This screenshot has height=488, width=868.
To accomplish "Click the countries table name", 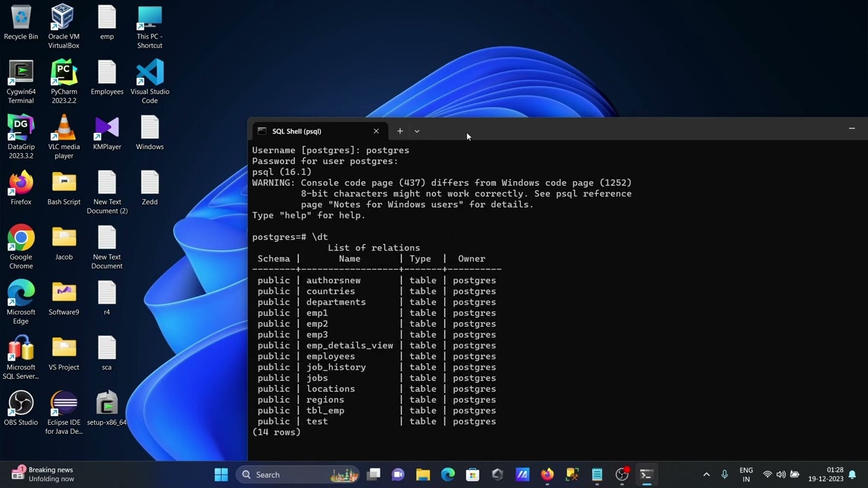I will [x=330, y=291].
